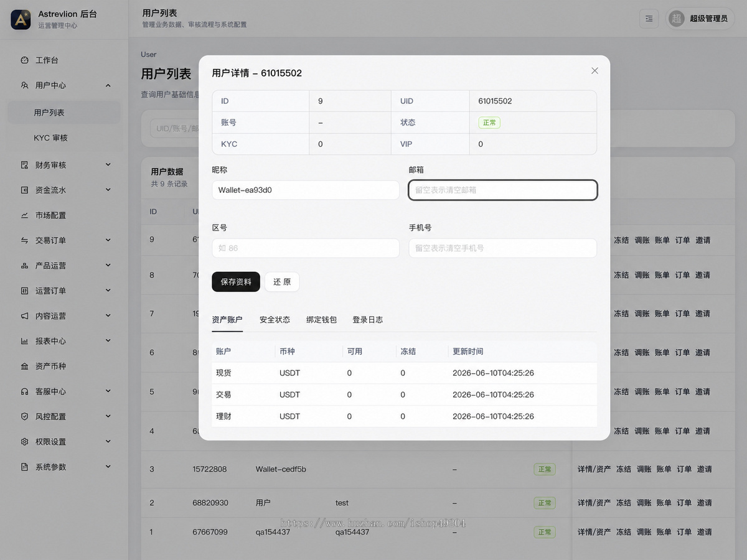Viewport: 747px width, 560px height.
Task: Click the 用户中心 user icon
Action: (x=24, y=85)
